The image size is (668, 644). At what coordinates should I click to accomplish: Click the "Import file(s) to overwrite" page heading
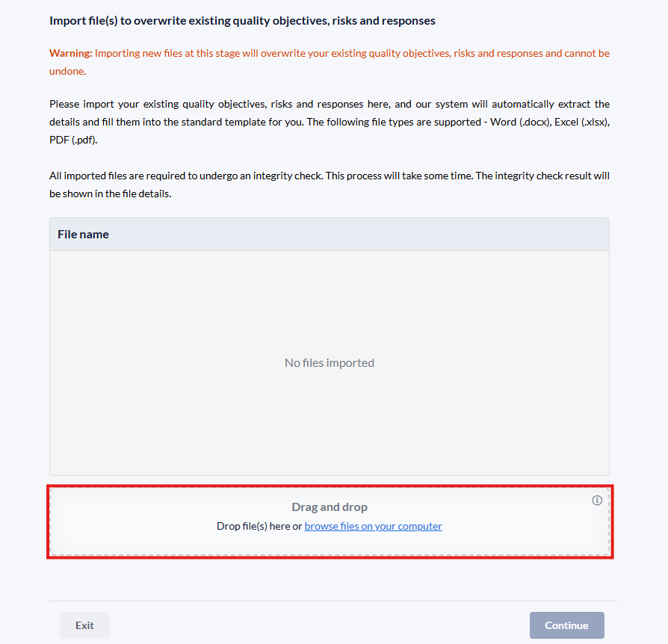[242, 21]
